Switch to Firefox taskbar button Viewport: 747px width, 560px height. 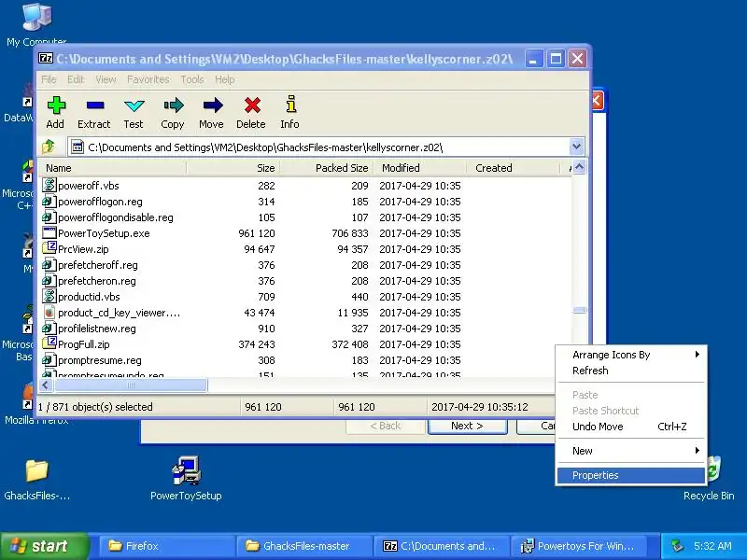pos(166,546)
